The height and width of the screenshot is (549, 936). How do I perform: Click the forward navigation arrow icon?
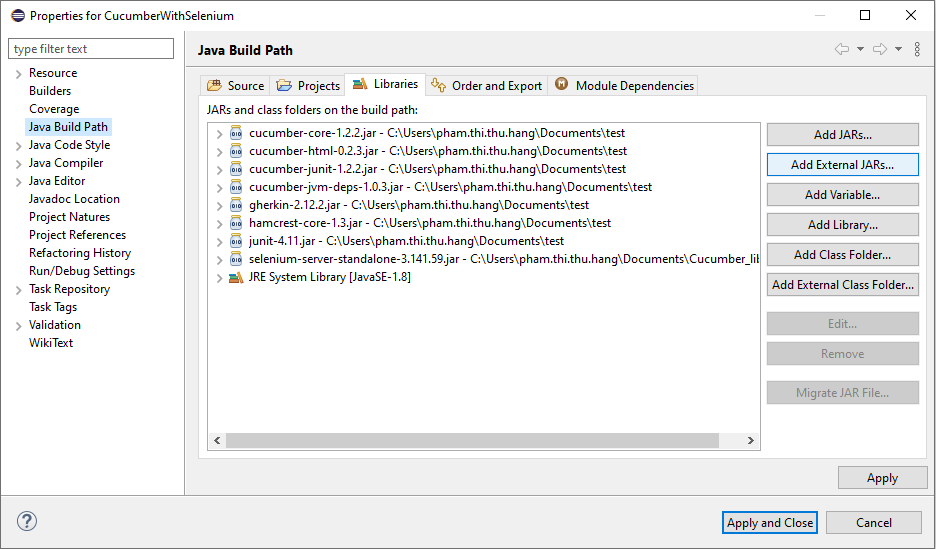point(880,49)
